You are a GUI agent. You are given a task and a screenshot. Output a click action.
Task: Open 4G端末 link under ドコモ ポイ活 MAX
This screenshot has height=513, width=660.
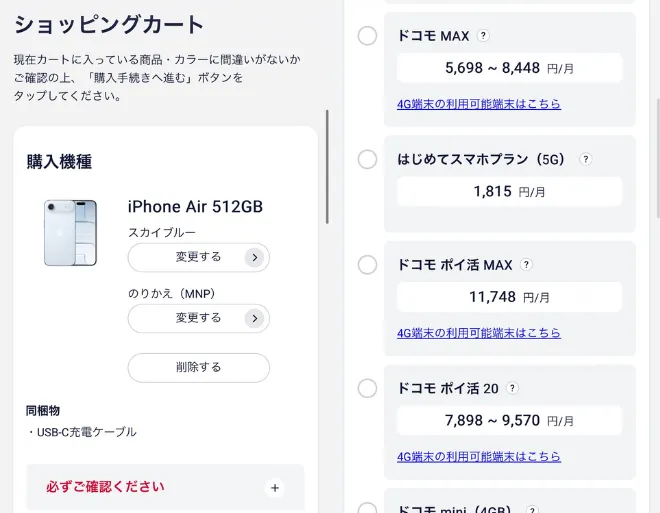tap(478, 333)
